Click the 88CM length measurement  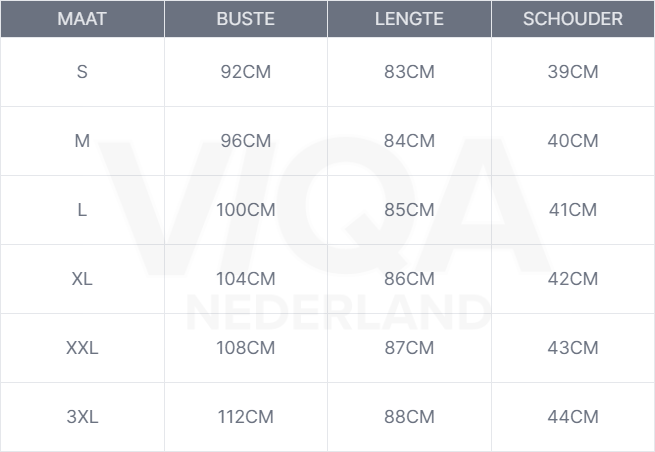click(x=409, y=417)
